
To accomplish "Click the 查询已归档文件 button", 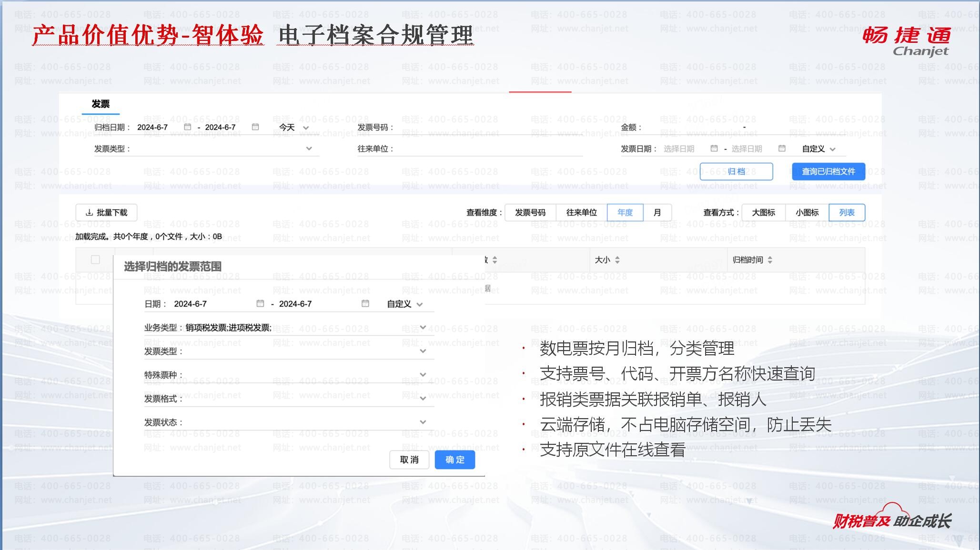I will coord(828,171).
